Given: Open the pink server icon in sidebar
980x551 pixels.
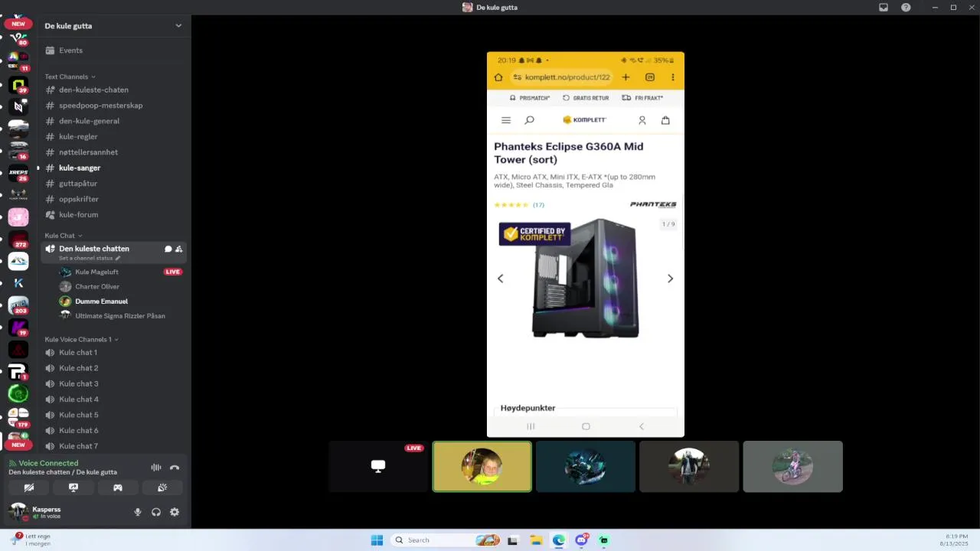Looking at the screenshot, I should pos(18,217).
